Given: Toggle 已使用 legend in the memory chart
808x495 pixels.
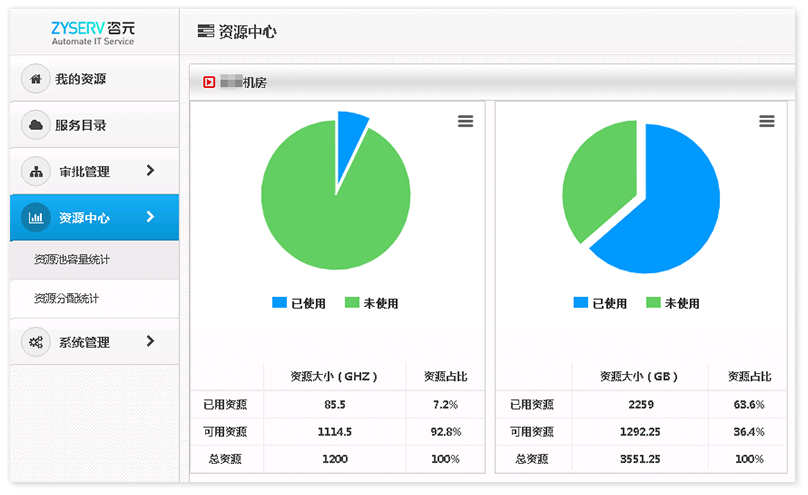Looking at the screenshot, I should [600, 303].
